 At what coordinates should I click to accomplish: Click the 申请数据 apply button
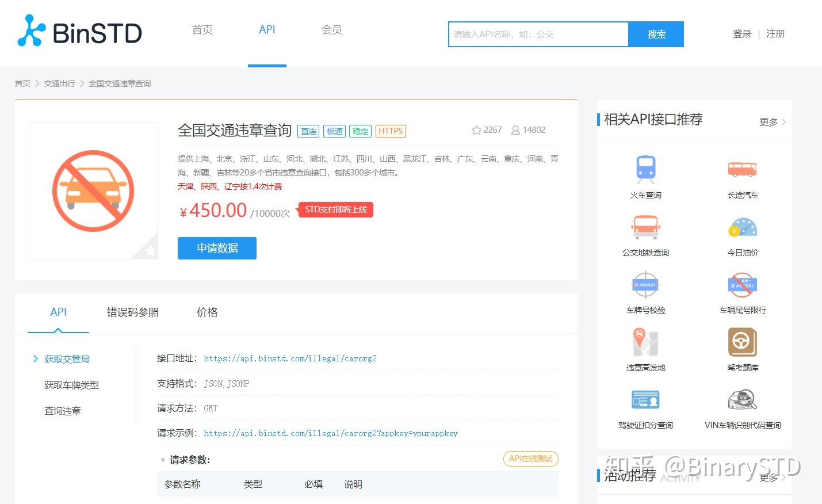217,248
